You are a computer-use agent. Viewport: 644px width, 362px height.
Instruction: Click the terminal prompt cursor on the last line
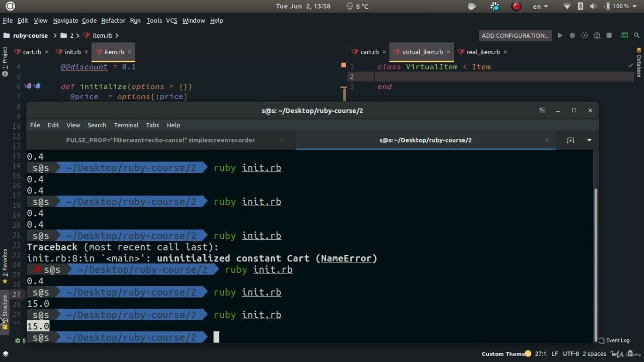[216, 337]
